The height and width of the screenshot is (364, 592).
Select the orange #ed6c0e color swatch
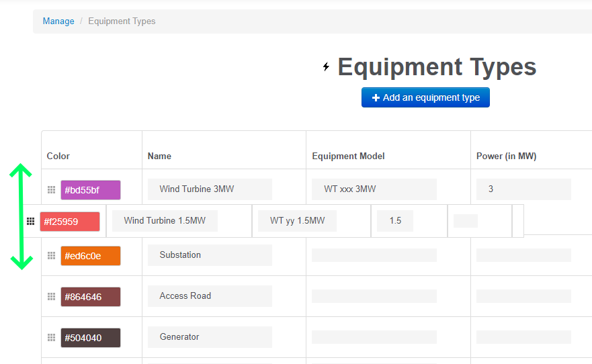90,256
